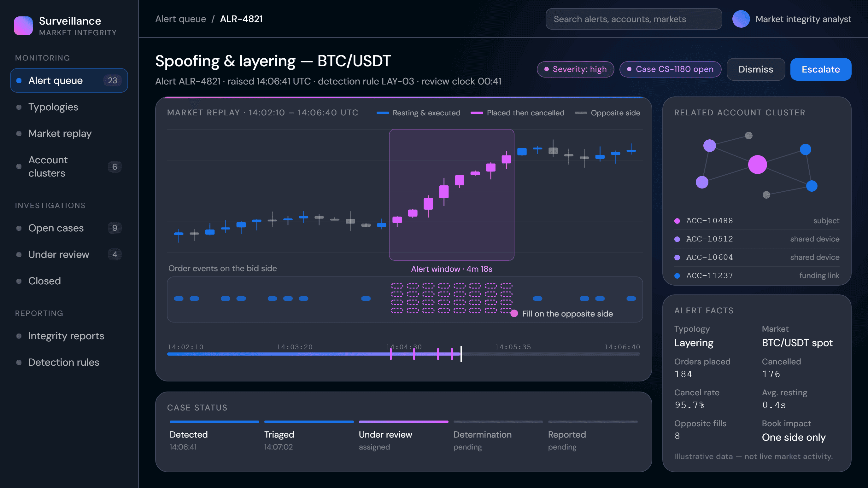Select the highlighted alert window on chart
This screenshot has width=868, height=488.
click(452, 195)
